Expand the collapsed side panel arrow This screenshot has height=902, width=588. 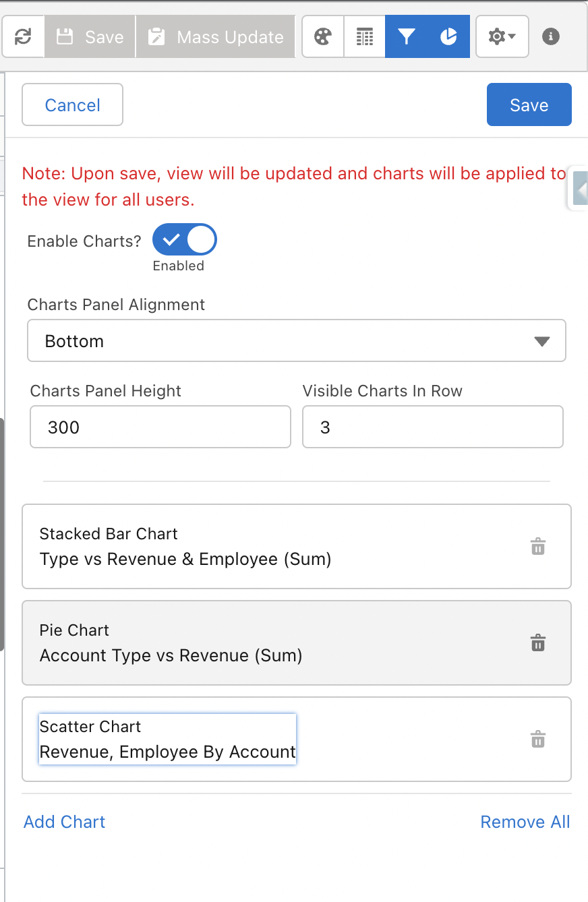[580, 188]
